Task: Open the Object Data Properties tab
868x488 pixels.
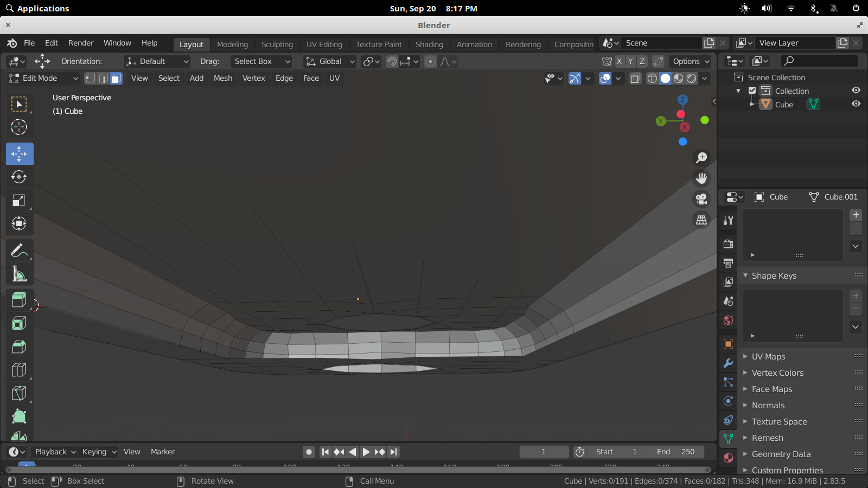Action: pyautogui.click(x=728, y=440)
